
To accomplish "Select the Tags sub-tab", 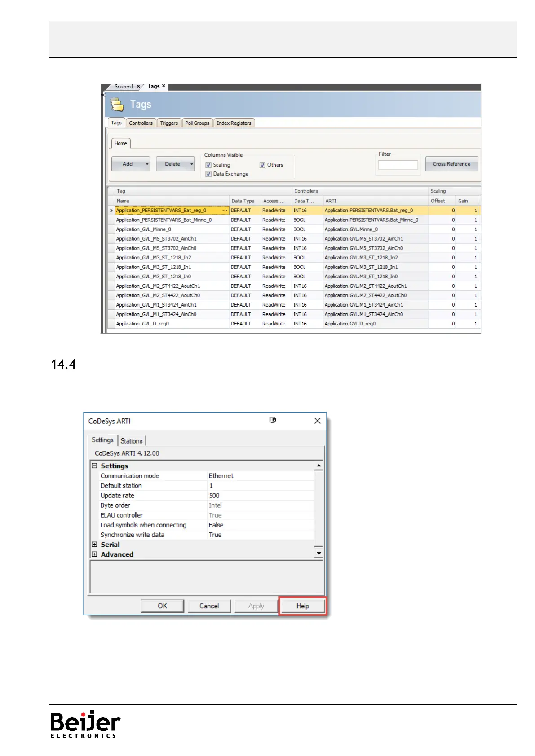I will (116, 123).
